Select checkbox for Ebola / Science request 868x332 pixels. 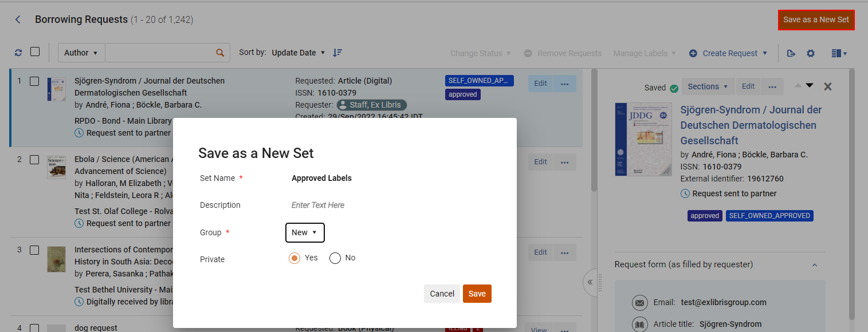[34, 160]
